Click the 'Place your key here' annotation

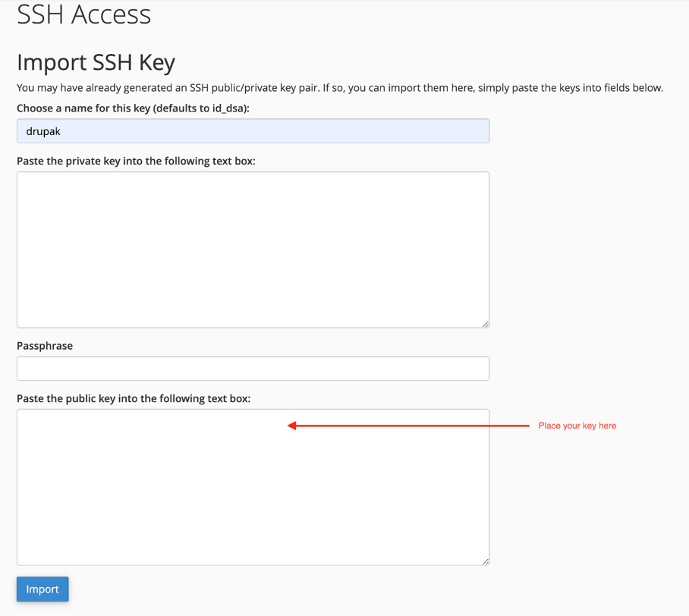(577, 426)
